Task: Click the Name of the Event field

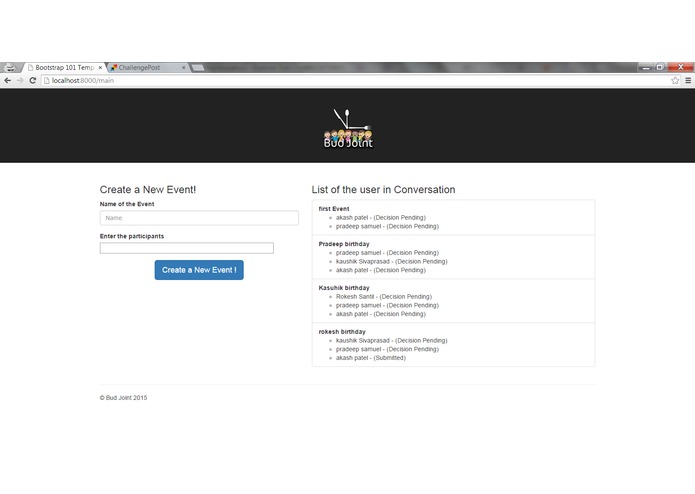Action: 199,218
